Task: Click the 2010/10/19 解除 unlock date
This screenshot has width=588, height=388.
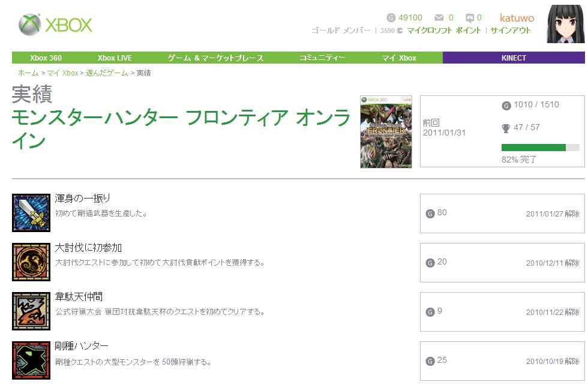Action: [x=553, y=361]
